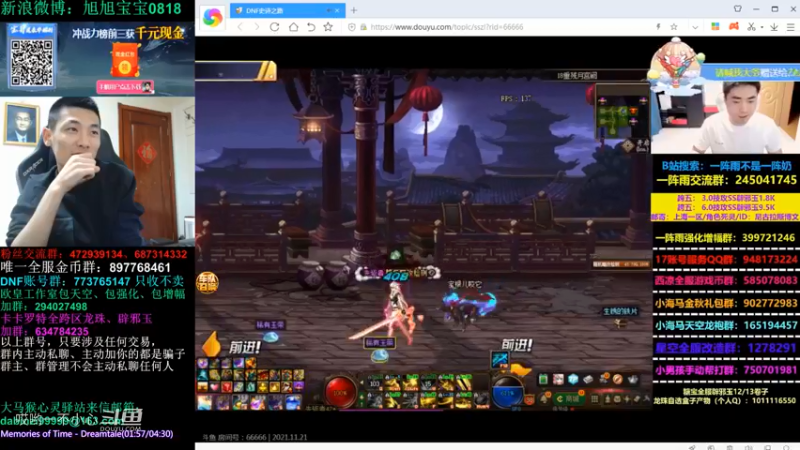Viewport: 800px width, 450px height.
Task: Click text 西凉全服游戏币群: 585078083
Action: pyautogui.click(x=726, y=281)
